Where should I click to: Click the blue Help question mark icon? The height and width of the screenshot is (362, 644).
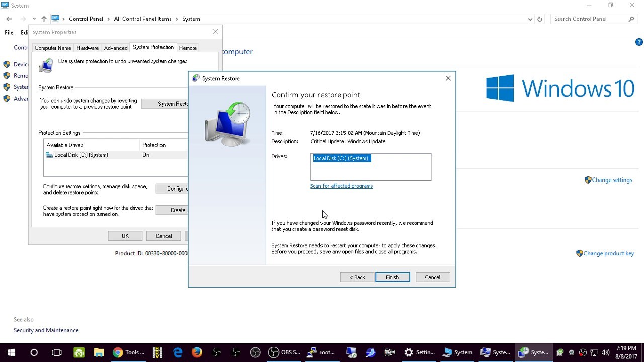639,42
